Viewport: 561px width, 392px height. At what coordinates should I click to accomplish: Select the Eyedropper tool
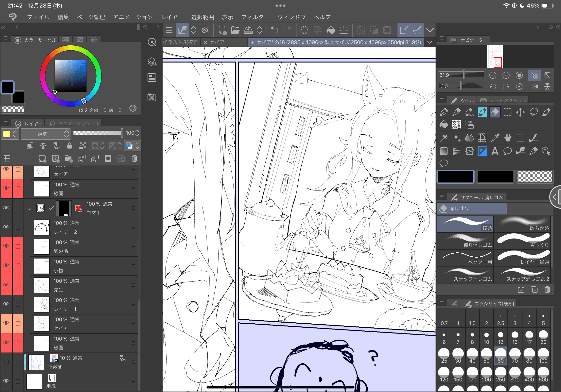[x=495, y=138]
